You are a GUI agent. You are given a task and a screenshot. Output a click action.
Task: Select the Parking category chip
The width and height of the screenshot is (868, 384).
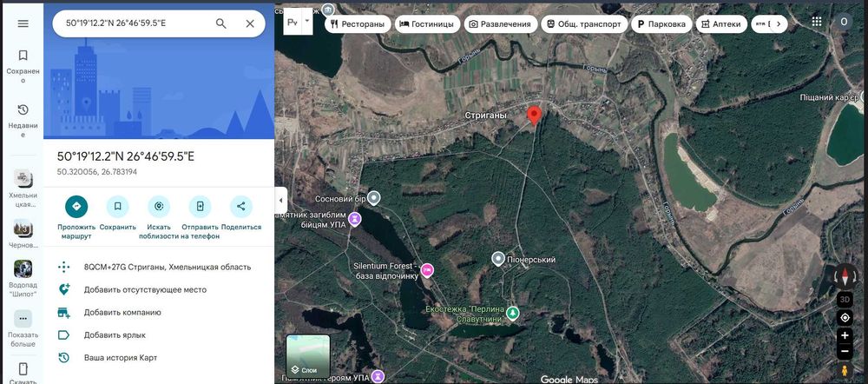tap(661, 23)
